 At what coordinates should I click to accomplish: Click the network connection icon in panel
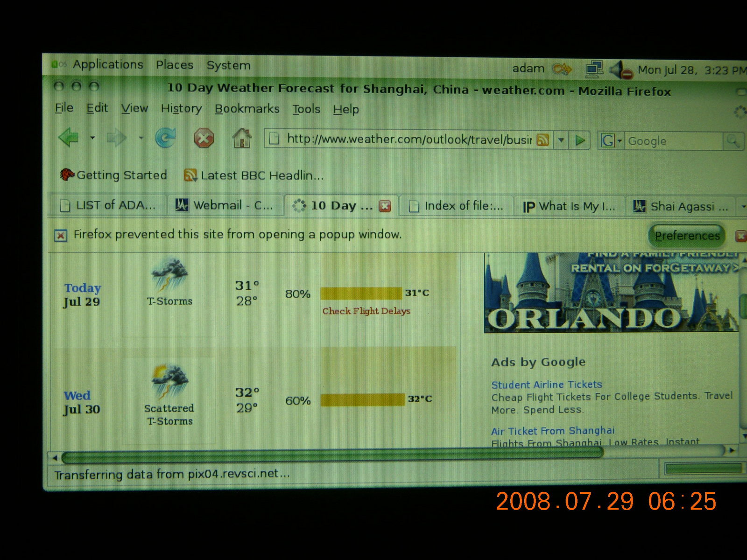pos(594,70)
